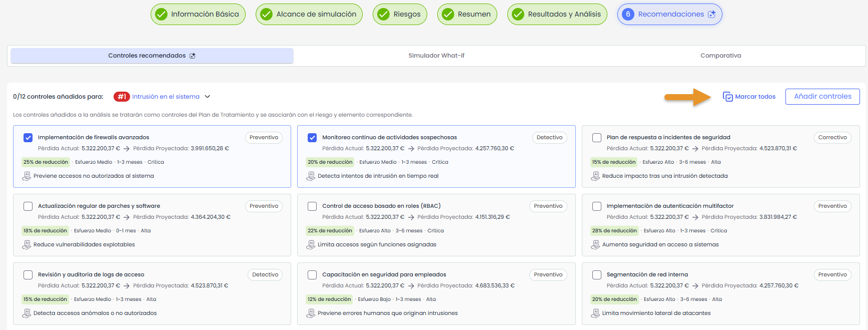Click the AI icon beside 'Reduce vulnerabilidades explotables'

click(x=27, y=245)
